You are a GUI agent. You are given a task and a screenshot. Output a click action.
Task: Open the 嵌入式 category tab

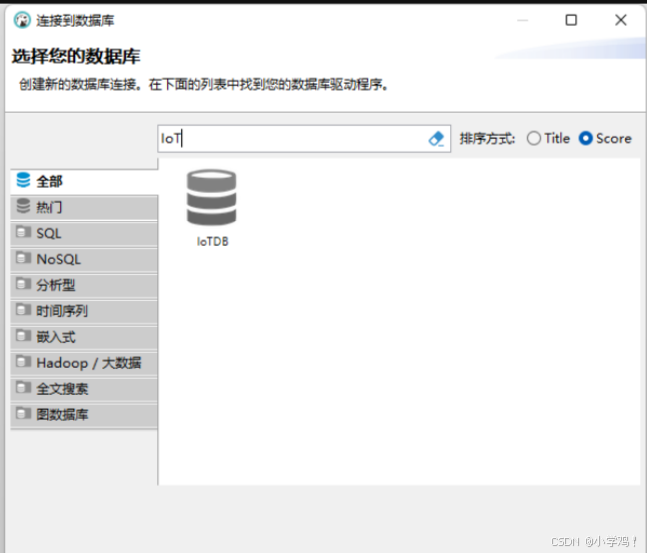84,337
